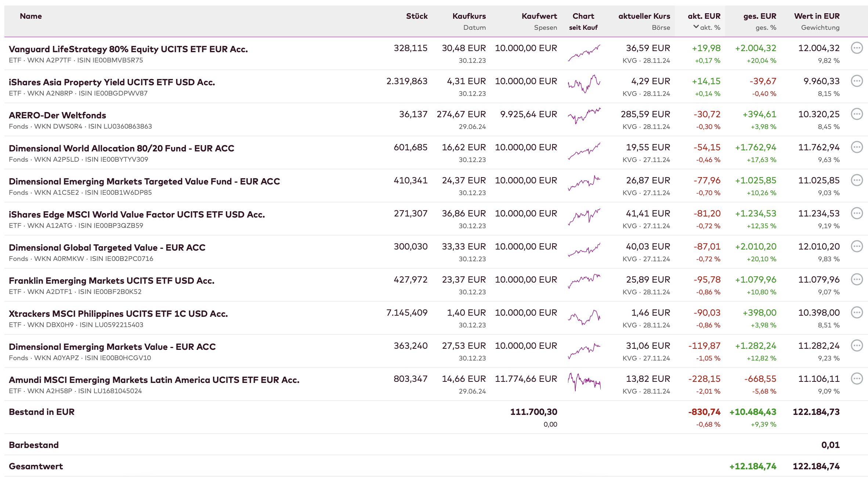Click three-dot icon for Franklin Emerging Markets

pyautogui.click(x=857, y=279)
